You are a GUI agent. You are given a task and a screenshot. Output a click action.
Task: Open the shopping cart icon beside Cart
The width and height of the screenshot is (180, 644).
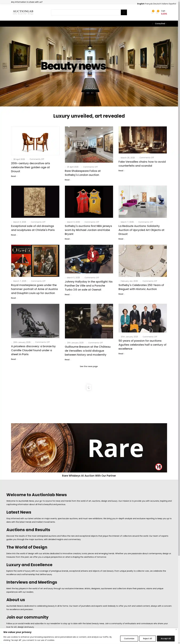(x=157, y=12)
